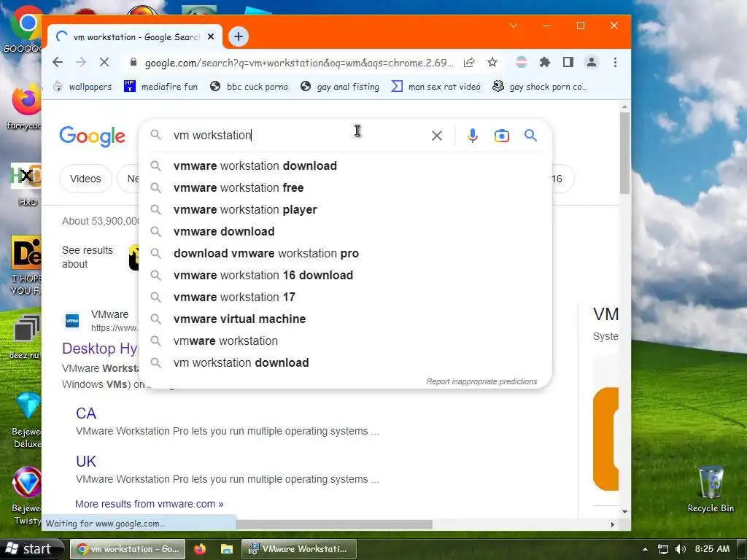747x560 pixels.
Task: Open the file explorer folder in taskbar
Action: pyautogui.click(x=226, y=549)
